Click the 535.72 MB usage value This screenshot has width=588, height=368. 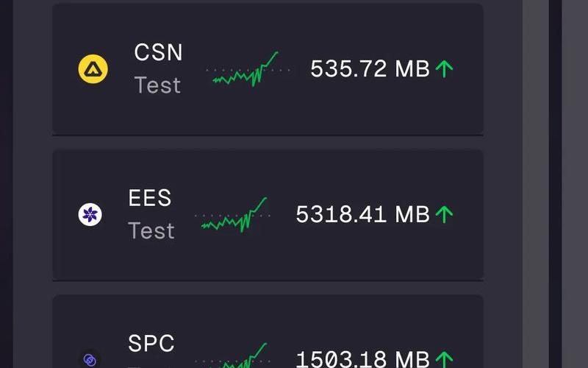coord(370,68)
